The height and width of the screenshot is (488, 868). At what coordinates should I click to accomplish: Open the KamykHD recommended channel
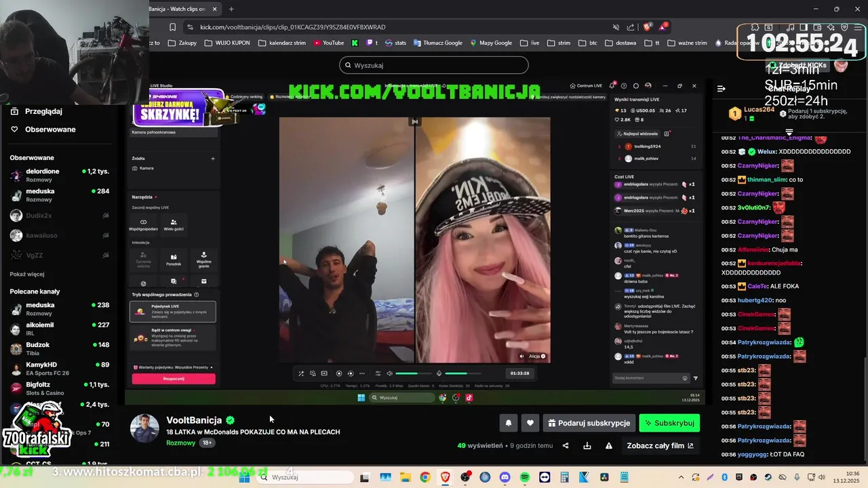[60, 369]
